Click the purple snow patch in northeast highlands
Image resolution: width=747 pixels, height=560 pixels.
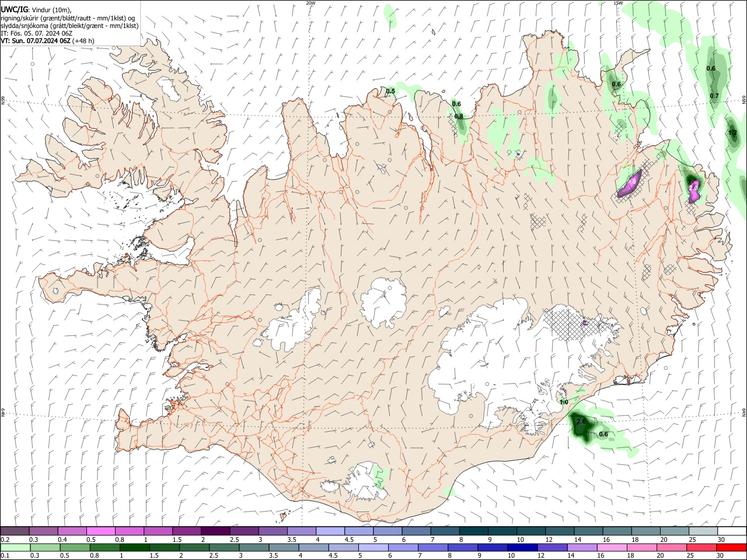630,183
